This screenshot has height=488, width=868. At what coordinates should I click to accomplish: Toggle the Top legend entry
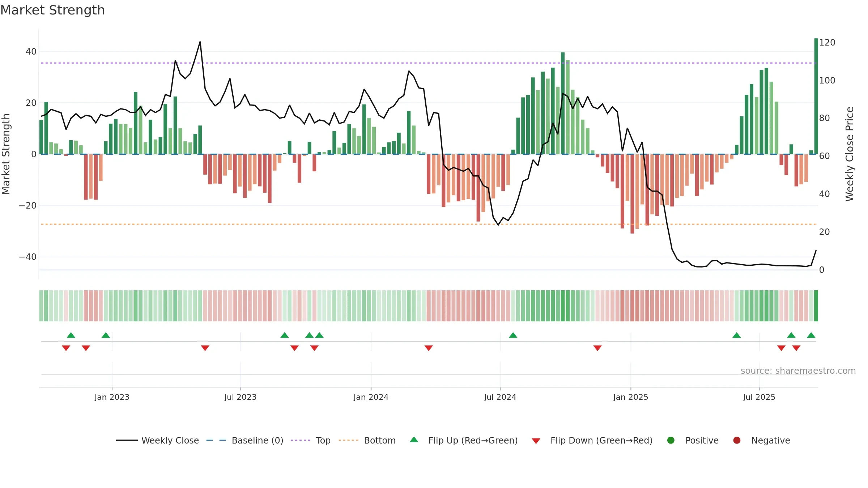pyautogui.click(x=311, y=440)
